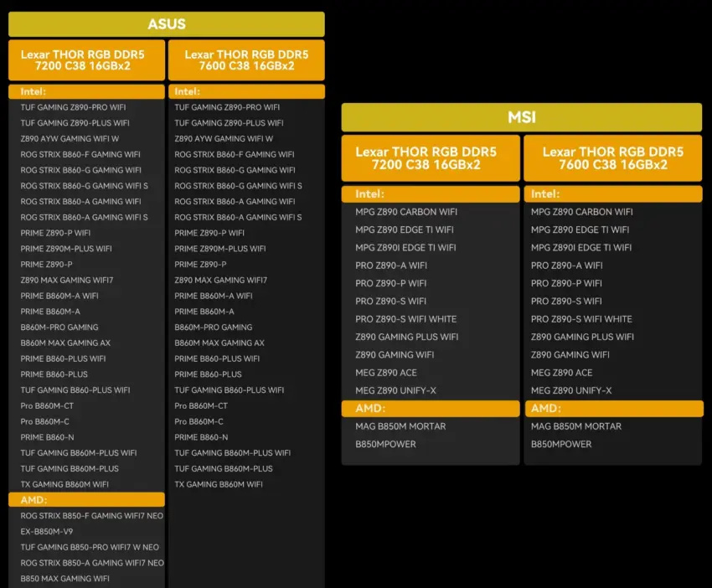Click Z890 MAX GAMING WIFI7 in ASUS 7600 column

coord(220,280)
